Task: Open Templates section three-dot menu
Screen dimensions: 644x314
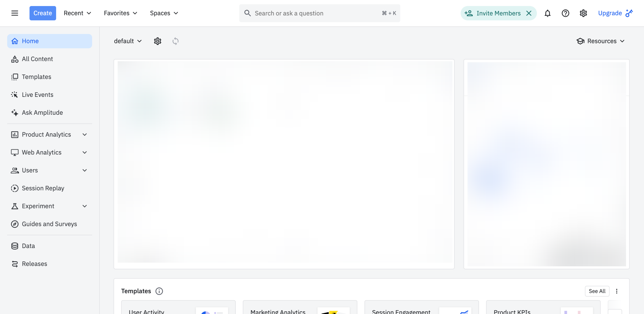Action: point(617,291)
